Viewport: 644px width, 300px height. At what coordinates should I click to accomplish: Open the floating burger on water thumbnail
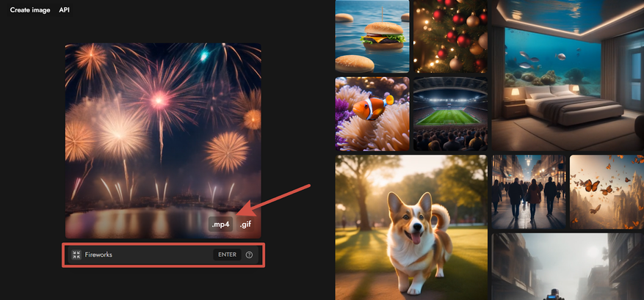point(372,37)
